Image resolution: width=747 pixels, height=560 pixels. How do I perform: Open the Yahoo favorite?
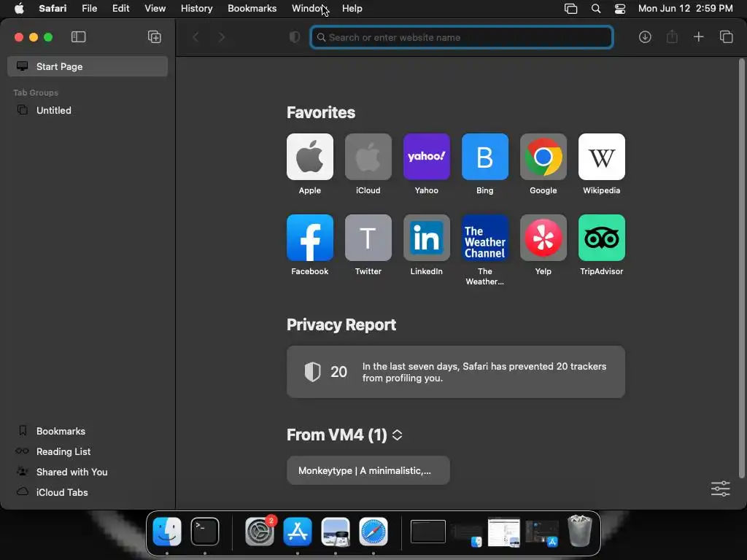426,157
